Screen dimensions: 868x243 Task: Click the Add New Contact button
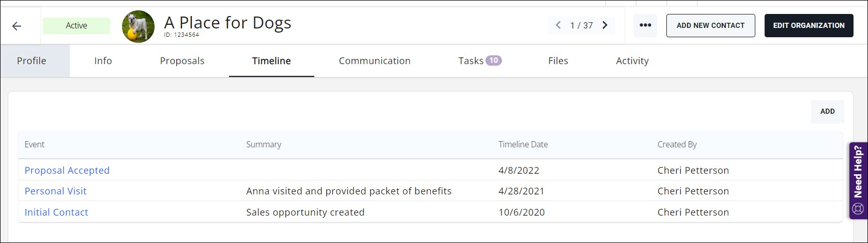(x=710, y=25)
